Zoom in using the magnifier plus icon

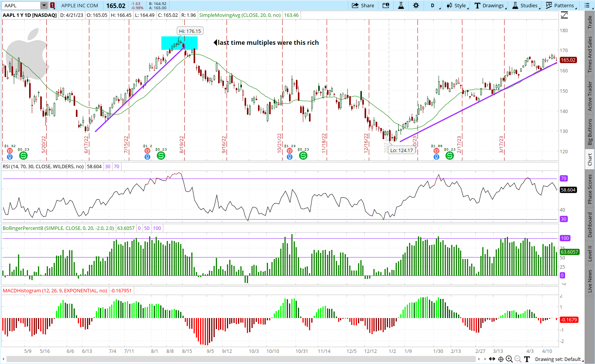tap(509, 359)
